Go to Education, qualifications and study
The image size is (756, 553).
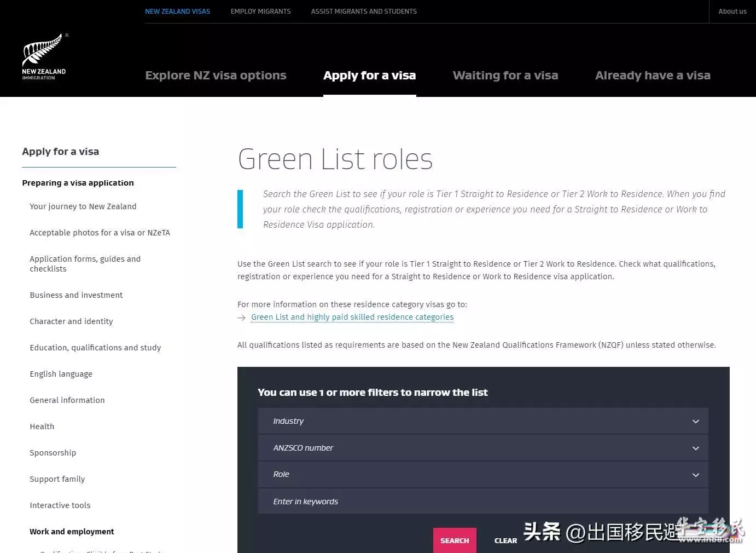coord(95,348)
